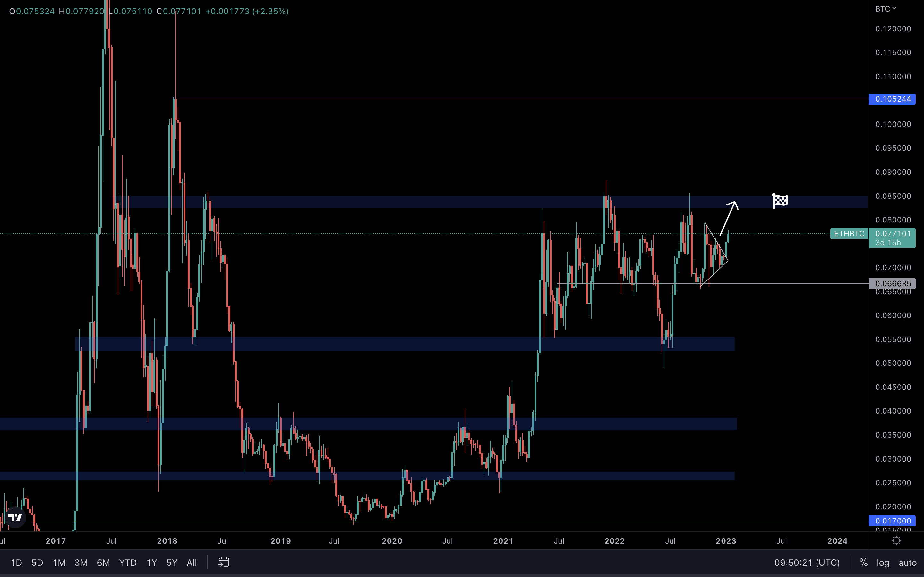Switch to 1Y time range

pos(151,563)
